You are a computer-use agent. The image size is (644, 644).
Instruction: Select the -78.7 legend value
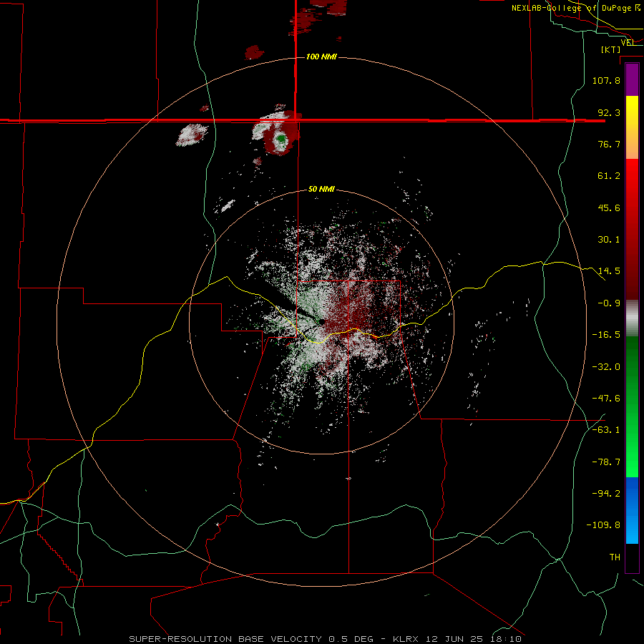click(x=606, y=462)
